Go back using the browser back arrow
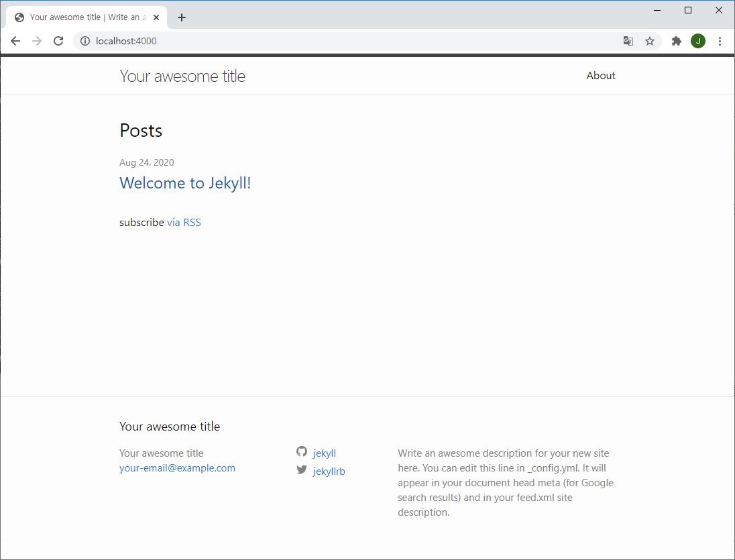The width and height of the screenshot is (735, 560). click(x=15, y=41)
